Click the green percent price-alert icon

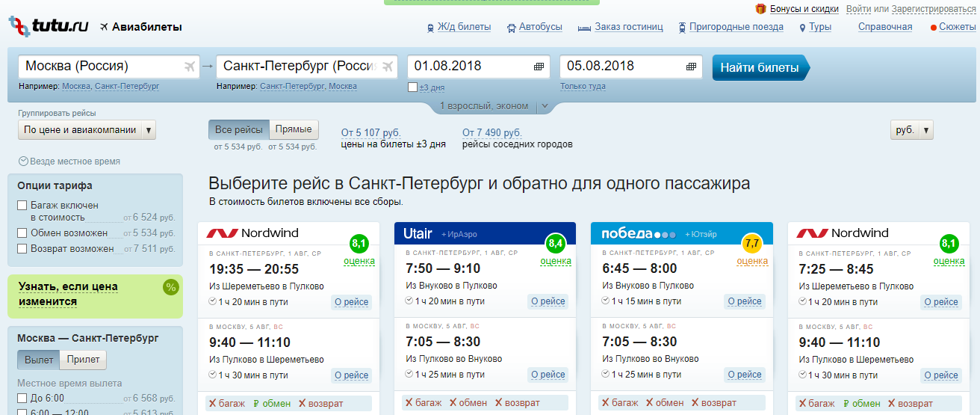171,287
